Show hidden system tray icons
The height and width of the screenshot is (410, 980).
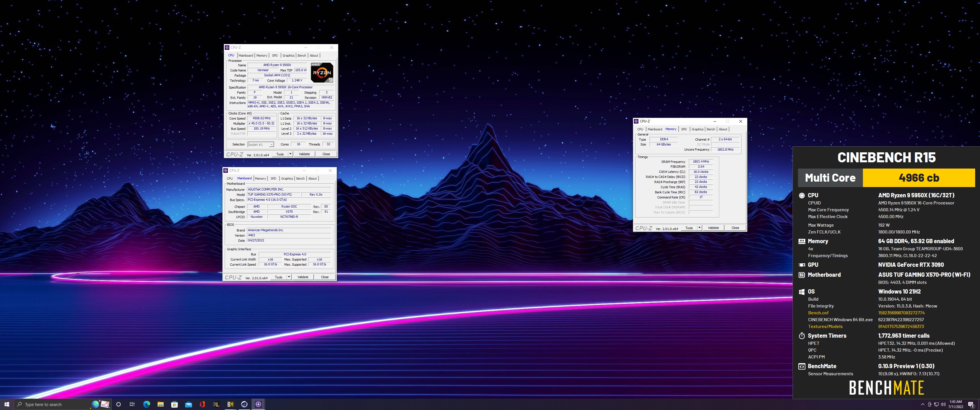922,404
